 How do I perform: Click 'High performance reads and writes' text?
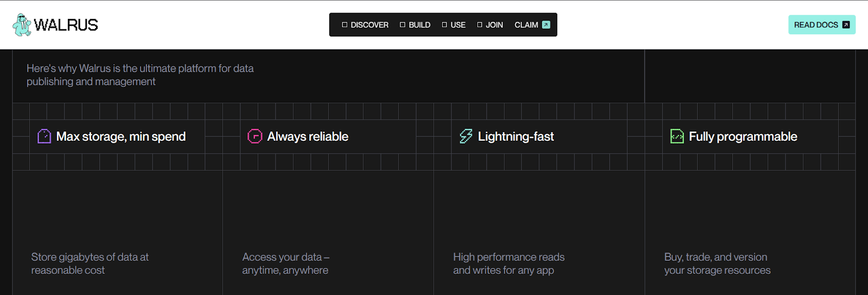509,263
